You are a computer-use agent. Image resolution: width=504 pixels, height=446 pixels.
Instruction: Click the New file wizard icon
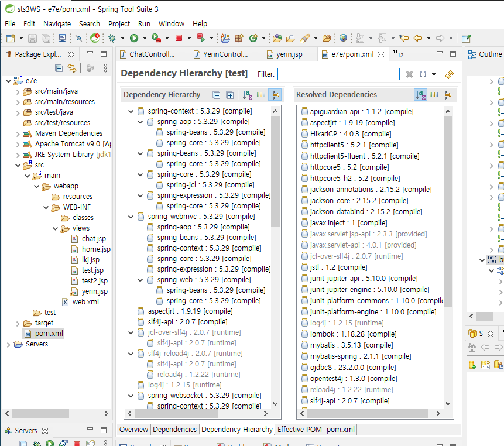(11, 38)
